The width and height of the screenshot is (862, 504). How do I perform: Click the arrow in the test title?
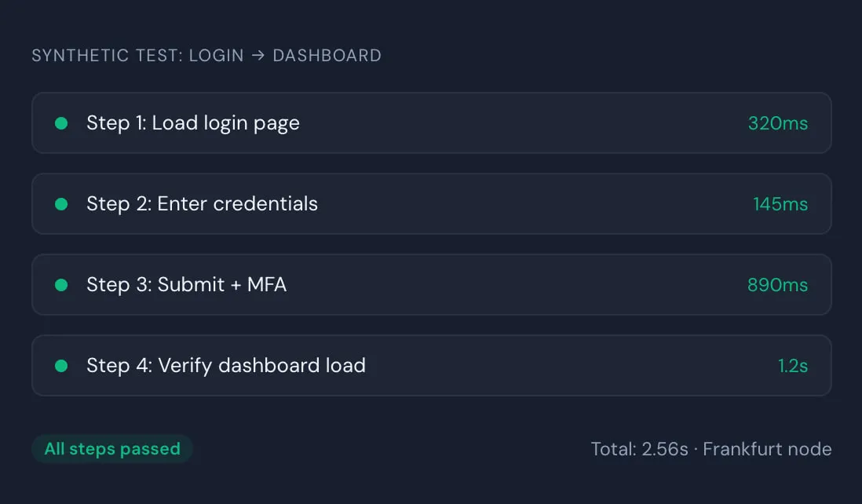click(259, 55)
